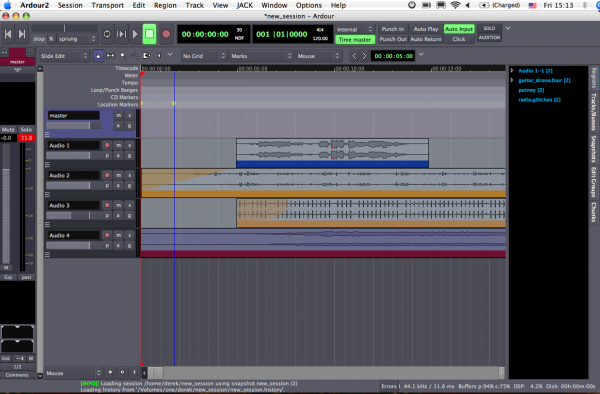Arm record on Audio 3 track
Image resolution: width=600 pixels, height=394 pixels.
coord(107,205)
